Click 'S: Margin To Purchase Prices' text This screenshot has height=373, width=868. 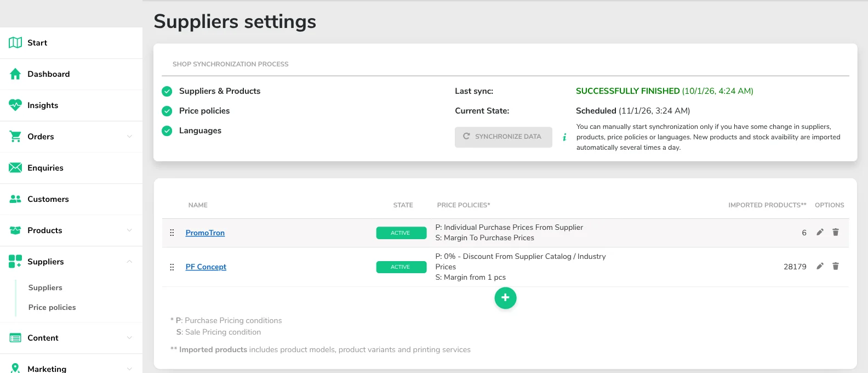pos(485,238)
